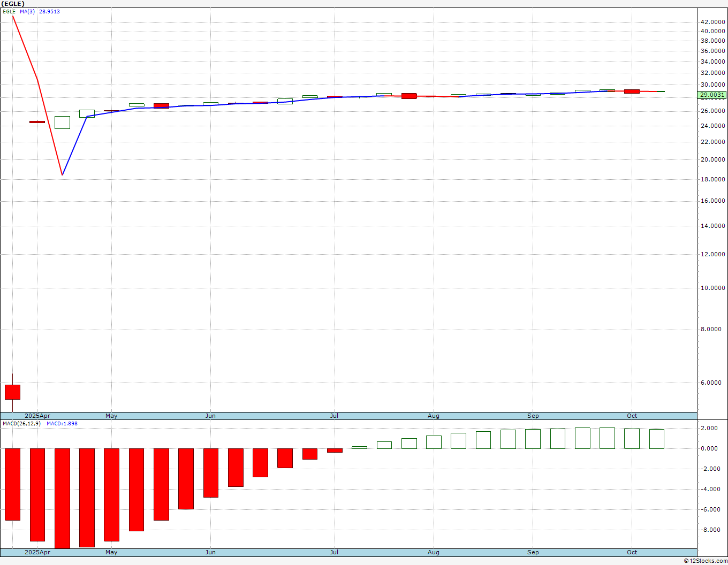Viewport: 728px width, 565px height.
Task: Click the 10.0000 price axis label
Action: click(712, 288)
